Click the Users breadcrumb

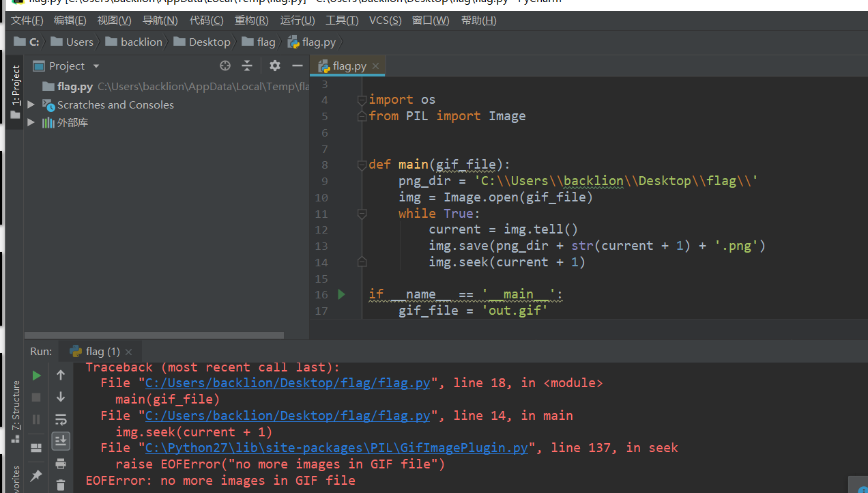click(72, 42)
